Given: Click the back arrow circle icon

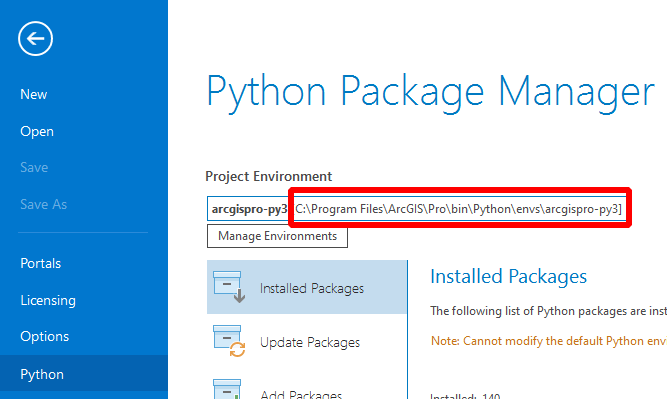Looking at the screenshot, I should click(35, 39).
